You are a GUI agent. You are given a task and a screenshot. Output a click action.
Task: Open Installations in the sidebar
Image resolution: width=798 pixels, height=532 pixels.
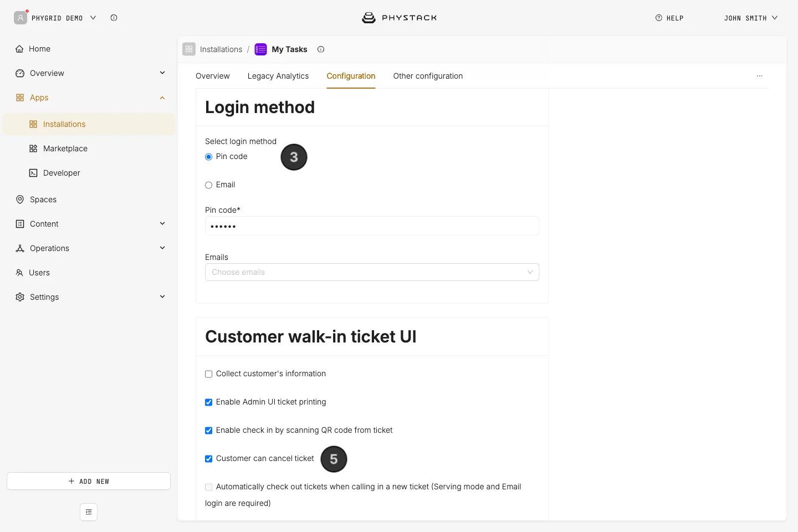pyautogui.click(x=89, y=124)
